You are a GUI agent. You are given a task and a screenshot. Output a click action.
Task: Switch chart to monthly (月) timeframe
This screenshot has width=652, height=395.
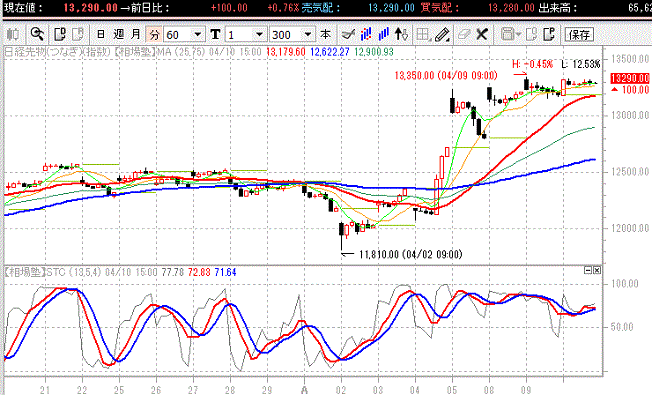tap(136, 35)
